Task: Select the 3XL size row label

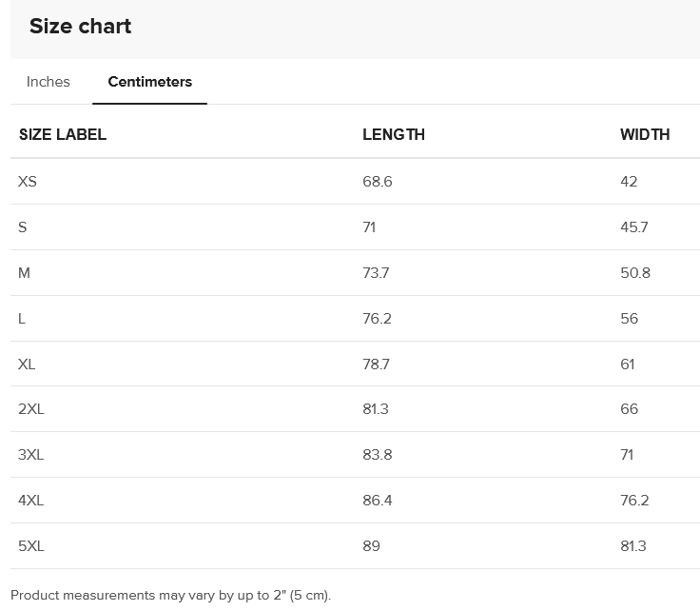Action: click(x=31, y=455)
